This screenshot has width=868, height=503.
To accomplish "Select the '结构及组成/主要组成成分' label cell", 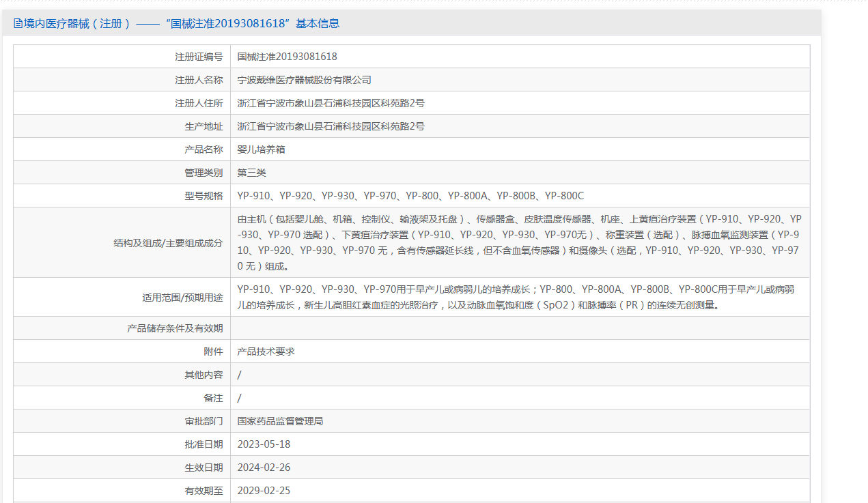I will tap(122, 242).
